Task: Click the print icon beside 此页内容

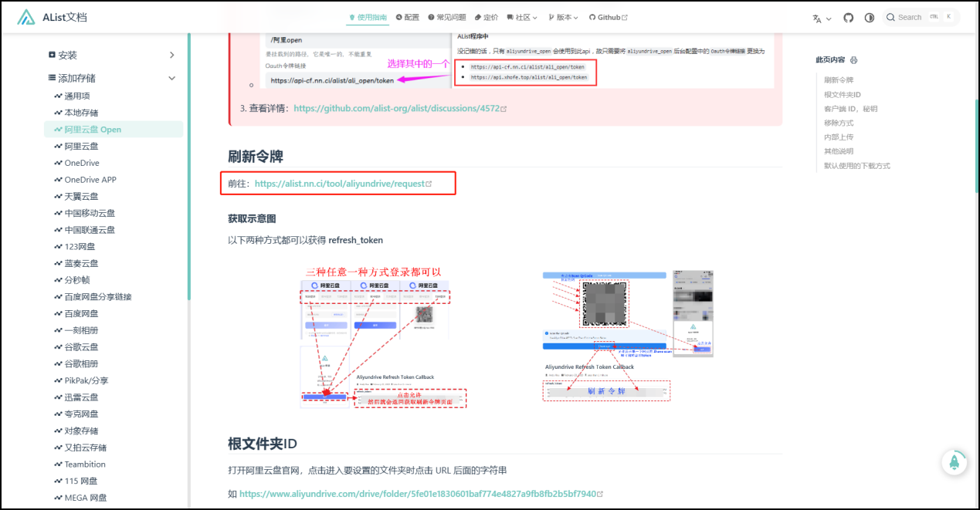Action: [x=853, y=60]
